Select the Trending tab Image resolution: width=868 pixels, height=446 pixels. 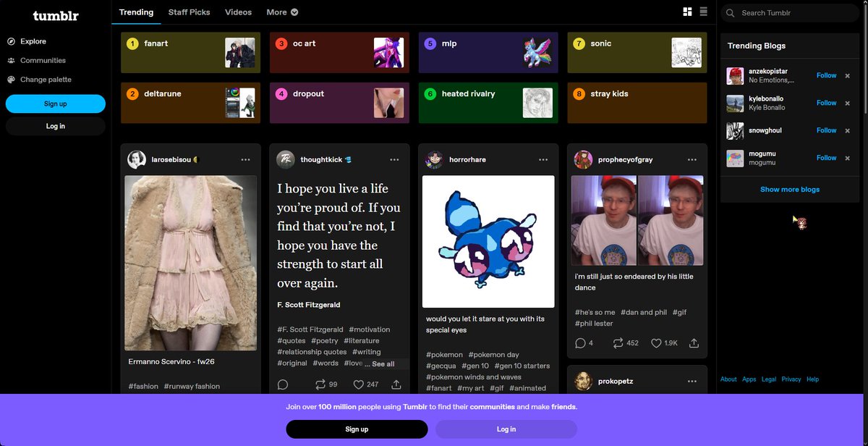pyautogui.click(x=136, y=12)
